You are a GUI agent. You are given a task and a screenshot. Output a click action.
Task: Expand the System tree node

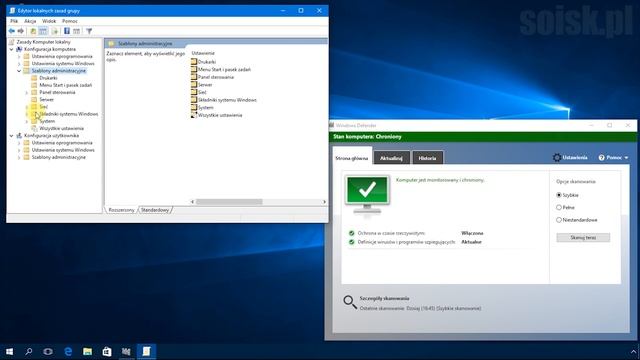point(27,121)
